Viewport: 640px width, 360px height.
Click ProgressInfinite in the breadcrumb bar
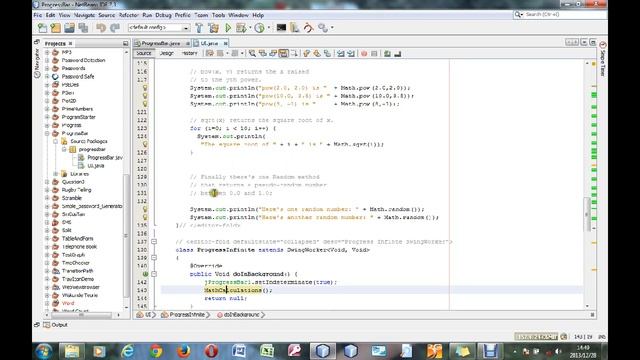point(187,315)
